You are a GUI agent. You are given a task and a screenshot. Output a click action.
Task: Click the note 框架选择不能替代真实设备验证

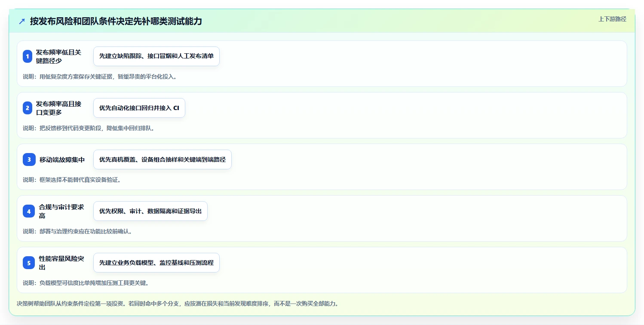coord(72,180)
